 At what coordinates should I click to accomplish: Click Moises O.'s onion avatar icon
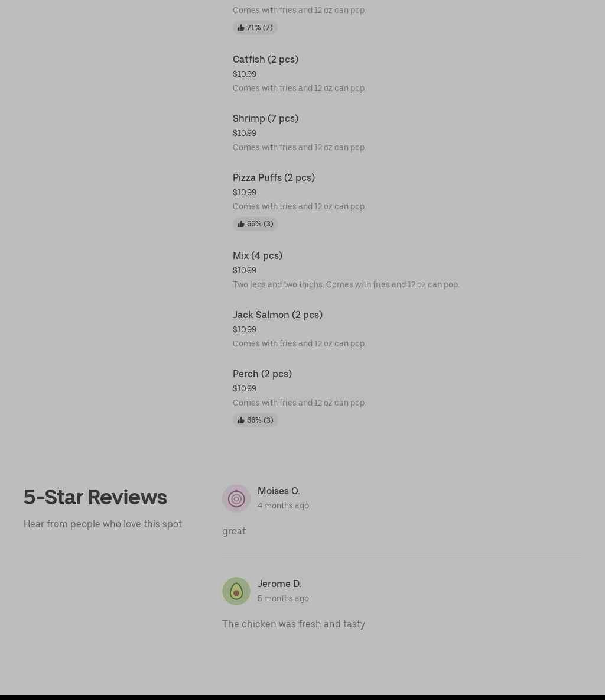click(236, 498)
